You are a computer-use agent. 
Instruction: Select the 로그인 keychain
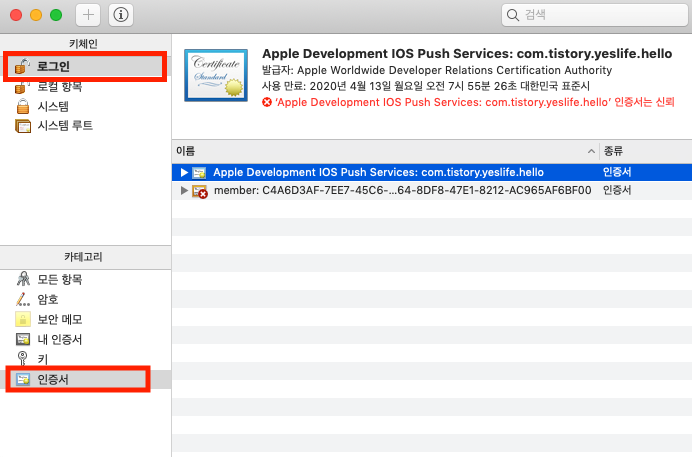pos(85,67)
